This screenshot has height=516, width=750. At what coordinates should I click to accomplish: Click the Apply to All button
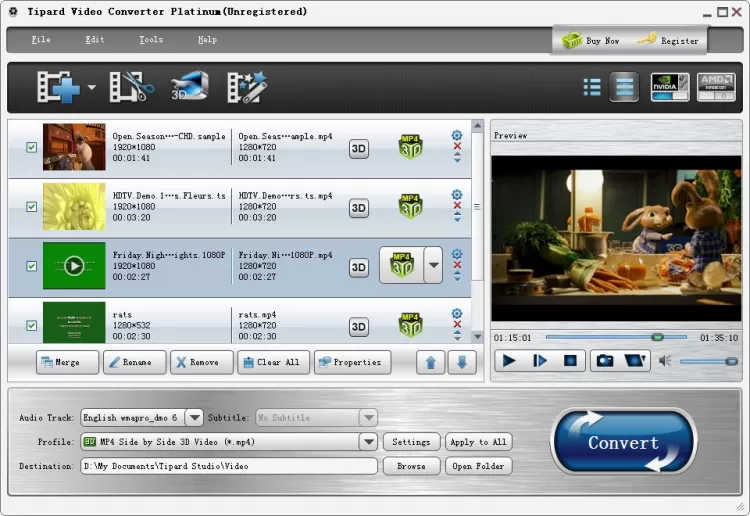click(x=478, y=442)
